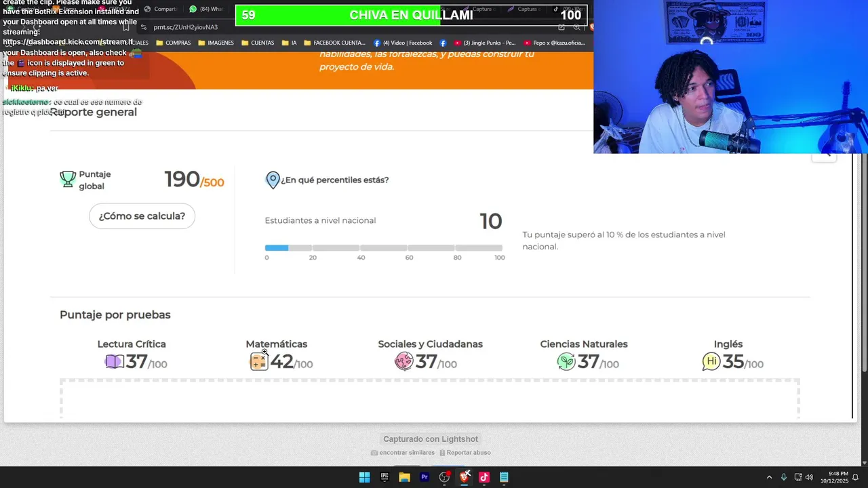Open the IMAGENES bookmarks folder
Viewport: 868px width, 488px height.
[x=216, y=43]
